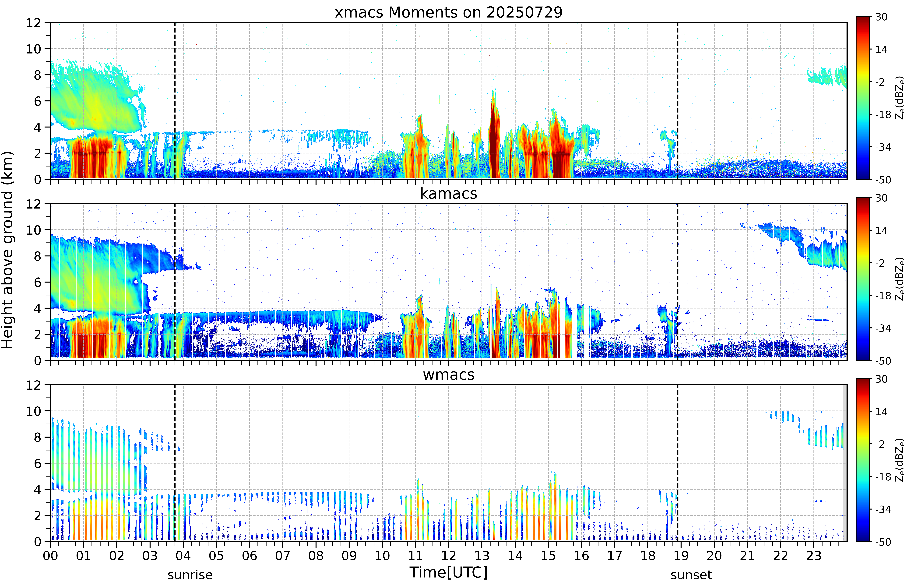This screenshot has height=588, width=911.
Task: Click the sunrise dashed line in xmacs panel
Action: point(175,101)
